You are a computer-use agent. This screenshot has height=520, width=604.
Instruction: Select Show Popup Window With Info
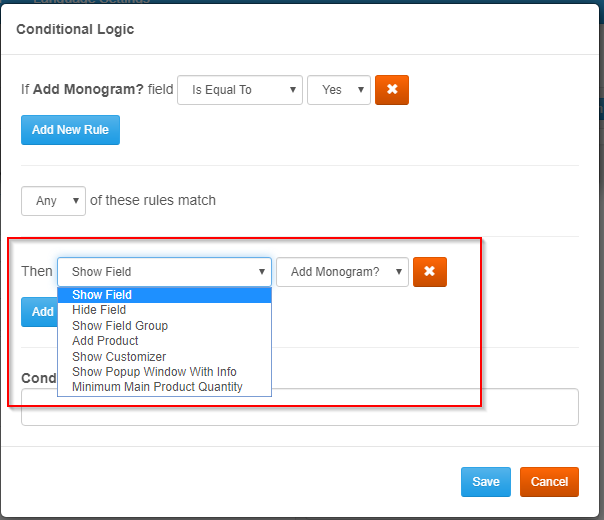click(x=164, y=372)
